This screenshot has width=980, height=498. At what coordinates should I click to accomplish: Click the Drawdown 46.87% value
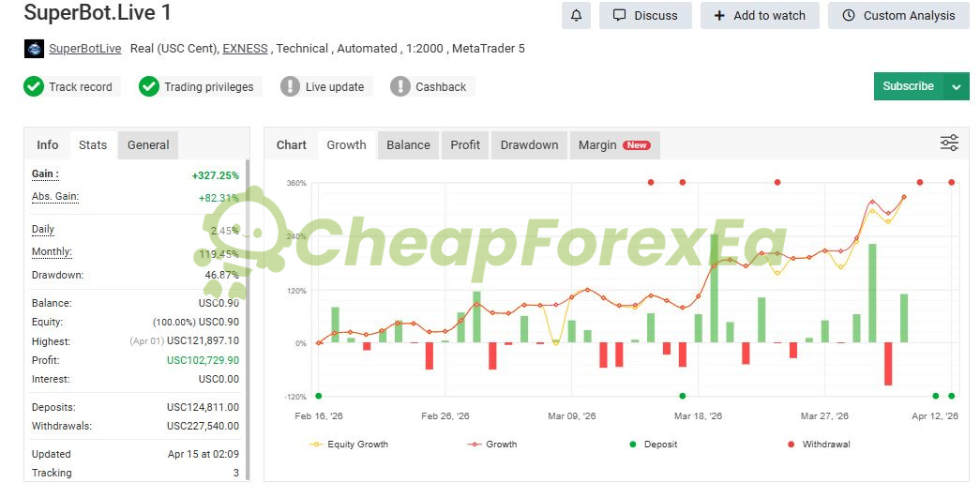(x=222, y=275)
